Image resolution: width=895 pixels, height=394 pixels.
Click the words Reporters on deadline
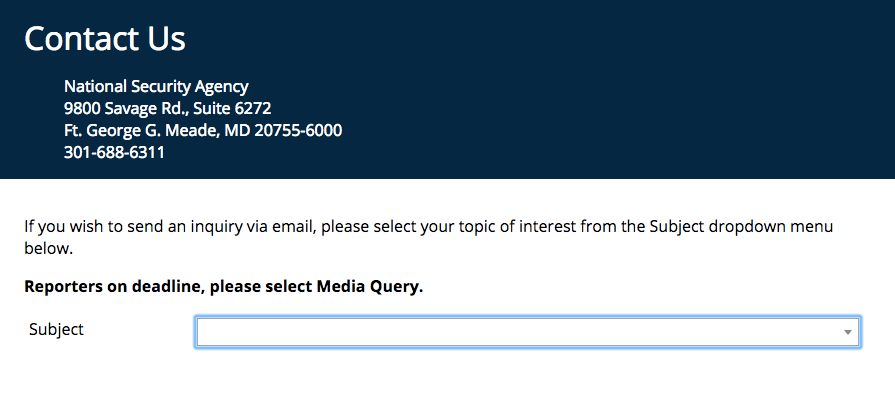click(x=114, y=287)
